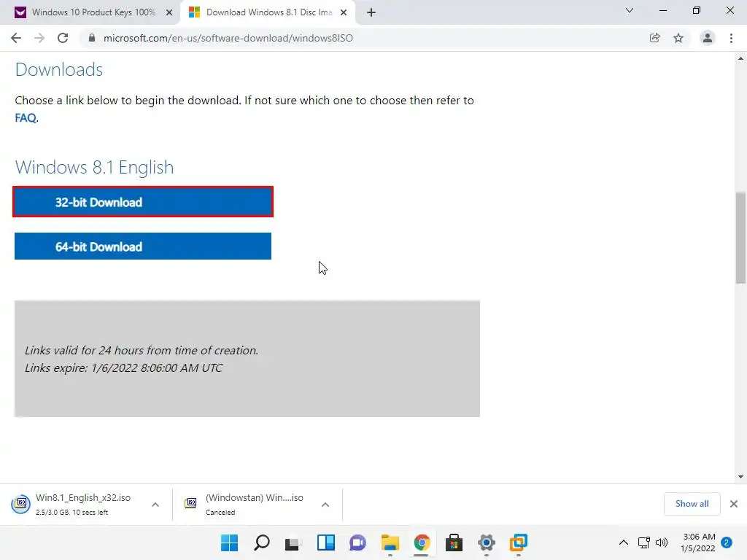747x560 pixels.
Task: Click the lock icon in the address bar
Action: (x=92, y=38)
